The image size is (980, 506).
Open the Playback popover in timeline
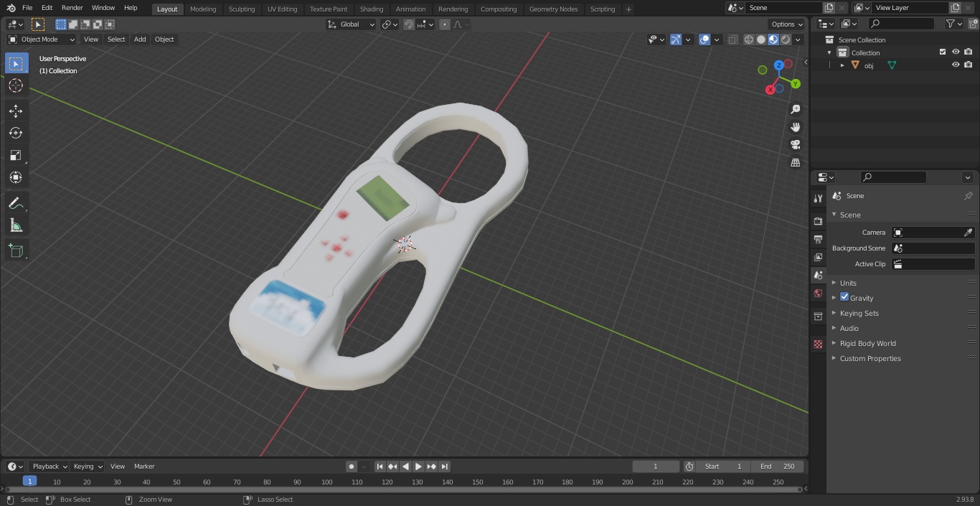[x=49, y=467]
